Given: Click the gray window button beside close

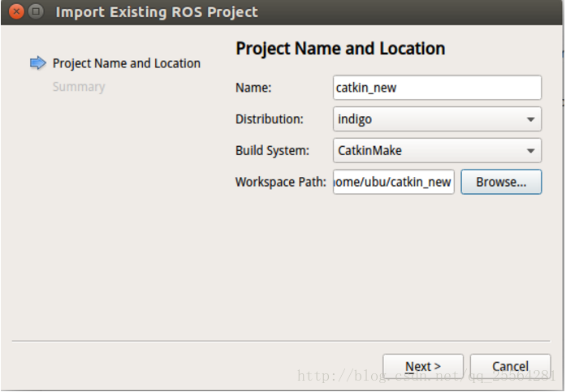Looking at the screenshot, I should (37, 12).
